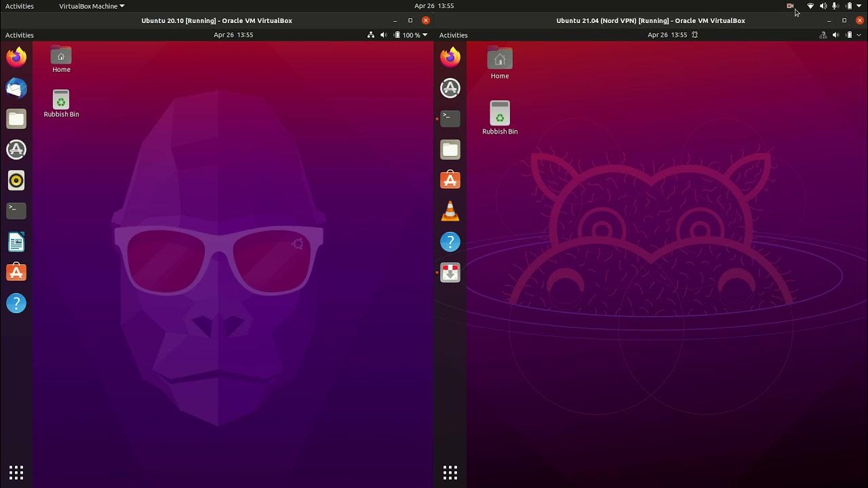Open Activities in Ubuntu 20.10 VM
The width and height of the screenshot is (868, 488).
[x=20, y=35]
